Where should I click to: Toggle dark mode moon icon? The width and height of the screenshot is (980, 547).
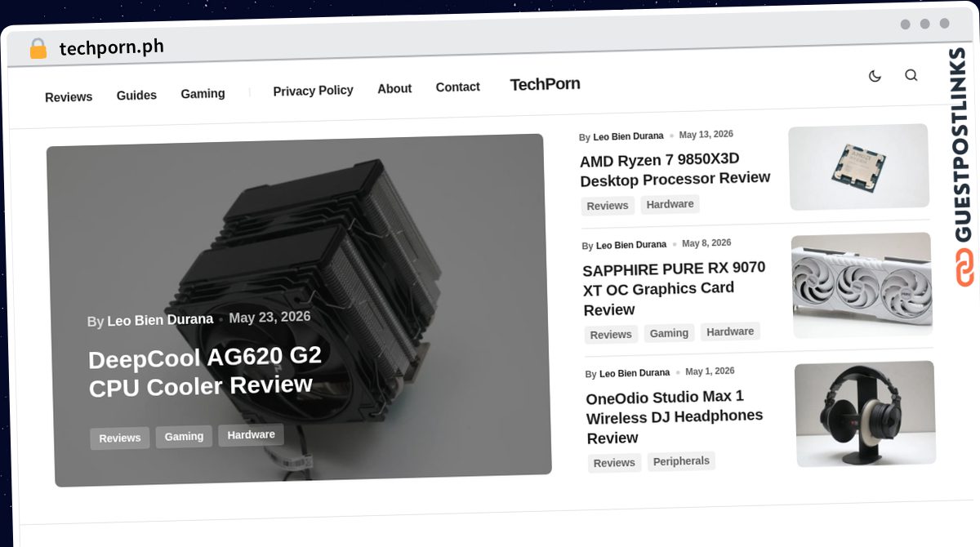(875, 76)
